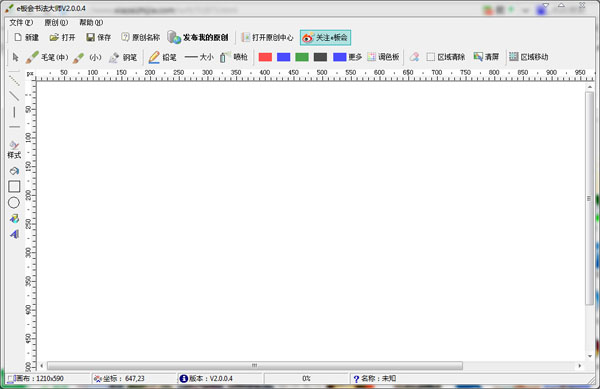Viewport: 600px width, 389px height.
Task: Select the 铅笔 pencil tool
Action: click(x=162, y=57)
